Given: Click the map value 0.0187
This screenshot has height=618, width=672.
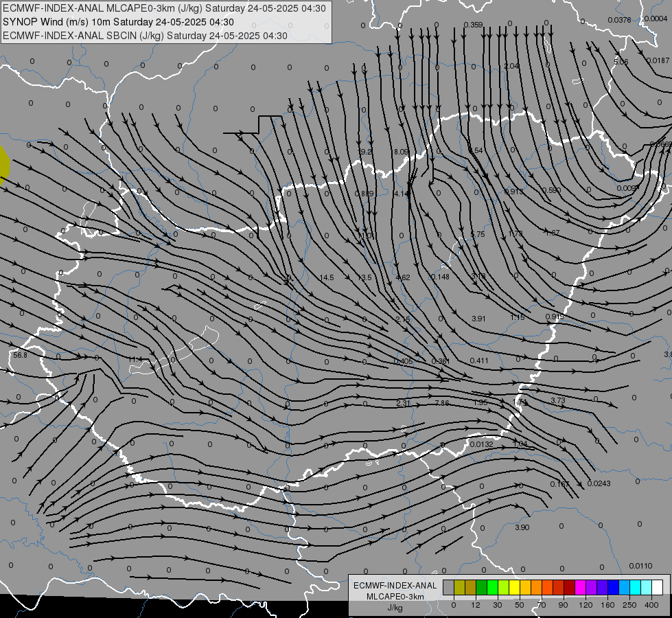Looking at the screenshot, I should pos(658,60).
